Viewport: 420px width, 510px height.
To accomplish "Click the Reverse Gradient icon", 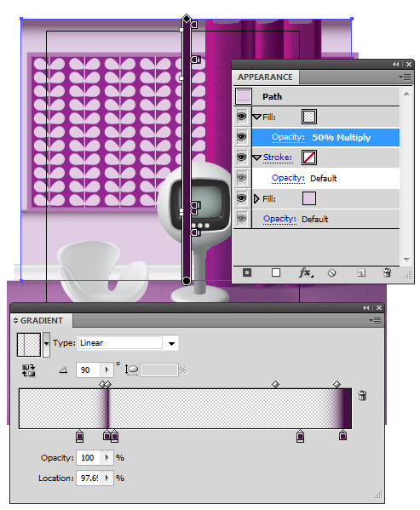I will click(x=29, y=370).
